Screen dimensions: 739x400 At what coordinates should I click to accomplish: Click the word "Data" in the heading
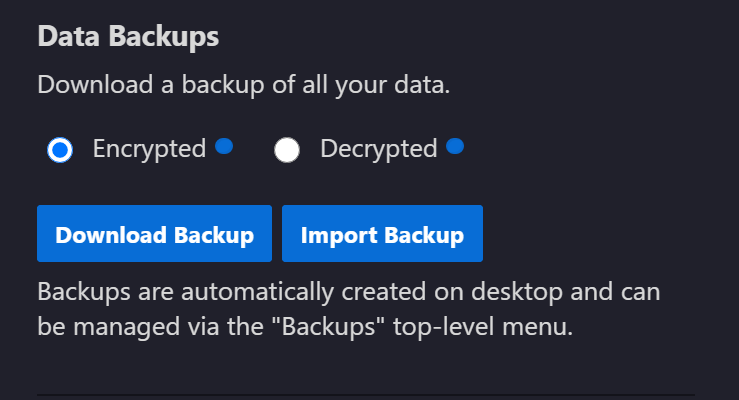click(x=69, y=36)
